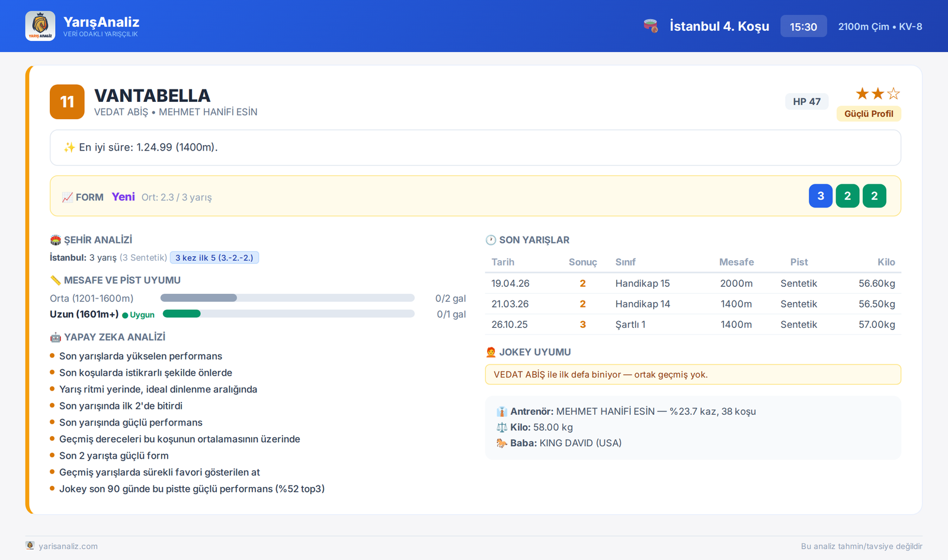Click the En iyi süre 1.24.99 box
948x560 pixels.
pyautogui.click(x=475, y=148)
